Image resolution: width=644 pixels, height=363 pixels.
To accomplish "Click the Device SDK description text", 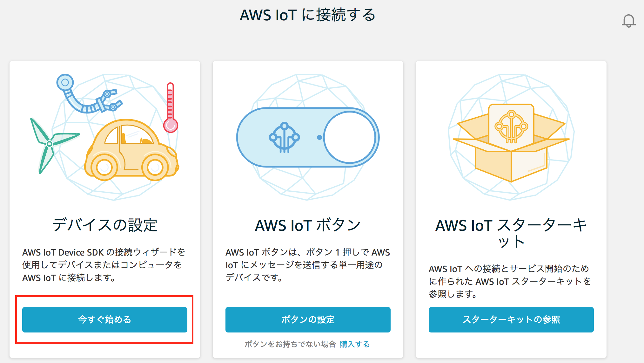I will point(104,265).
